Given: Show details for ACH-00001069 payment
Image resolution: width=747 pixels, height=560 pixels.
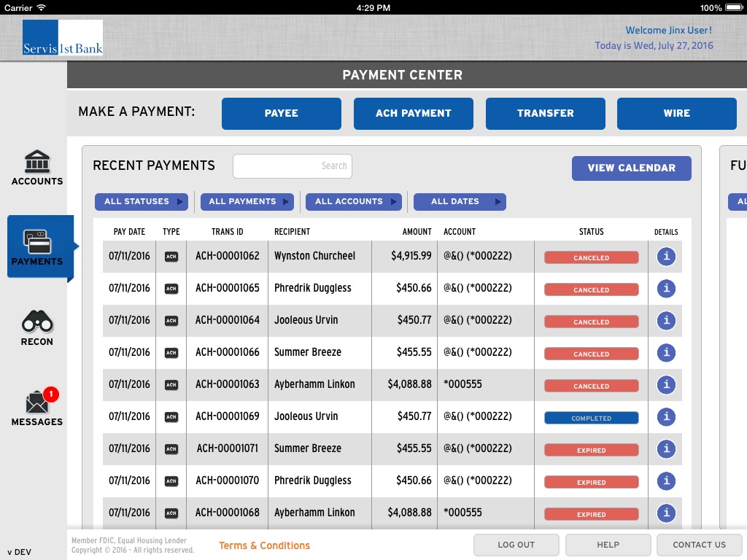Looking at the screenshot, I should pos(666,416).
